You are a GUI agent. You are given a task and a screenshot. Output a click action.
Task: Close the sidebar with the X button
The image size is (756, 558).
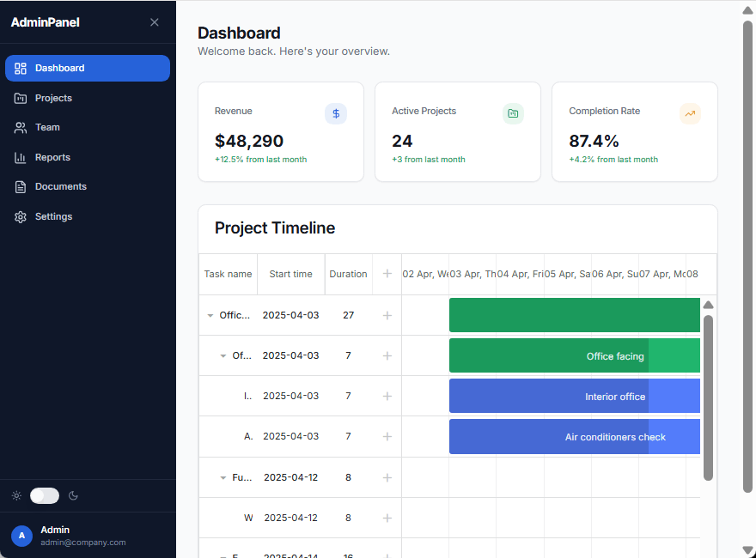click(x=154, y=22)
